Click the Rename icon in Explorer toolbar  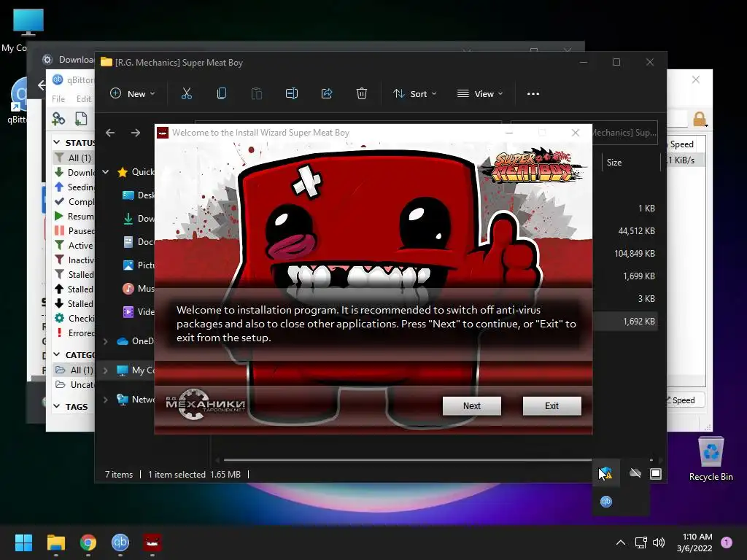tap(292, 94)
